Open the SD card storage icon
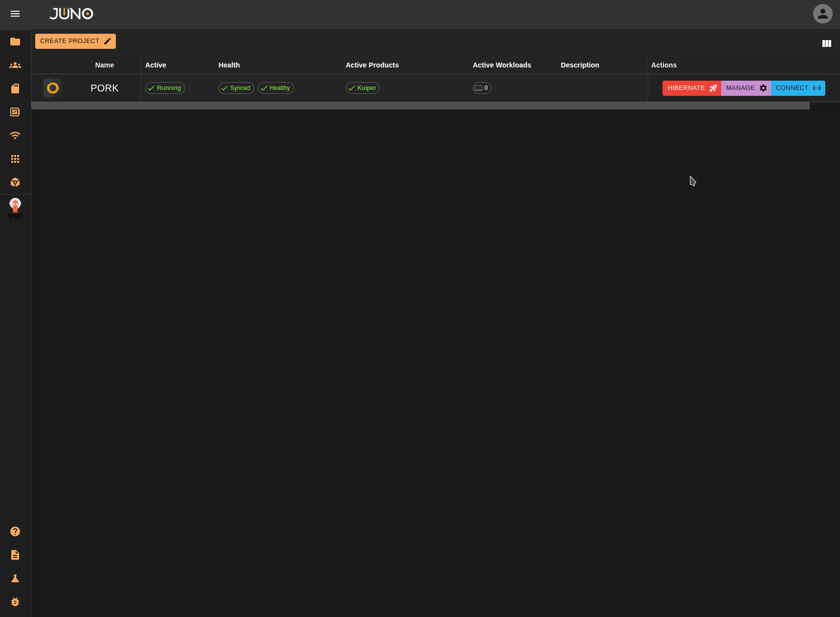The image size is (840, 617). point(15,88)
